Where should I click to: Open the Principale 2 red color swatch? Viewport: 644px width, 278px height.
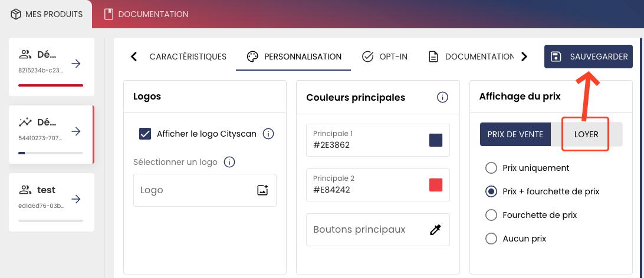click(436, 185)
